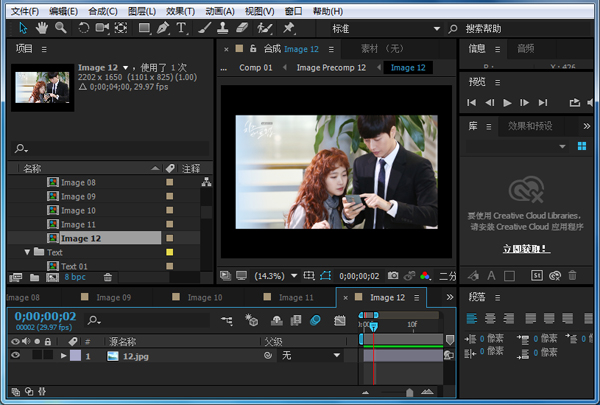Click the project search field
Screen dimensions: 600x405
tap(110, 149)
